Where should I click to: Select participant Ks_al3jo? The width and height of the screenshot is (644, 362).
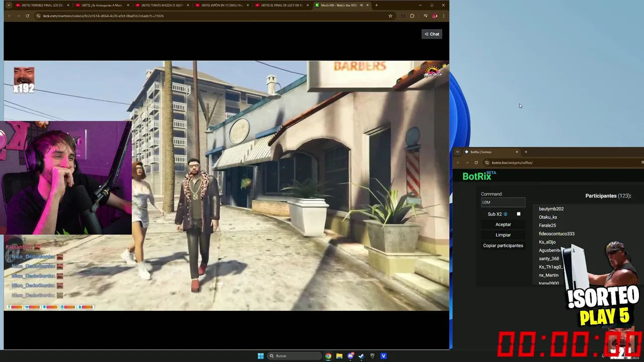tap(547, 242)
